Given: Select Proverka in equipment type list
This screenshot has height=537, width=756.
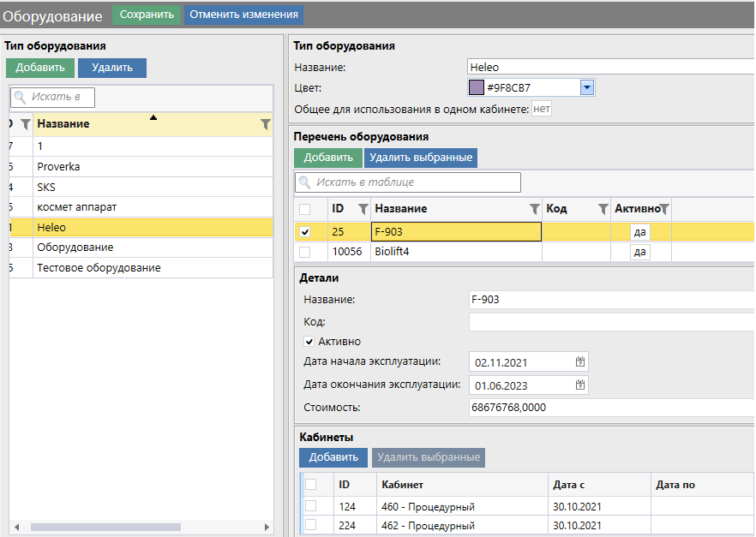Looking at the screenshot, I should coord(58,167).
